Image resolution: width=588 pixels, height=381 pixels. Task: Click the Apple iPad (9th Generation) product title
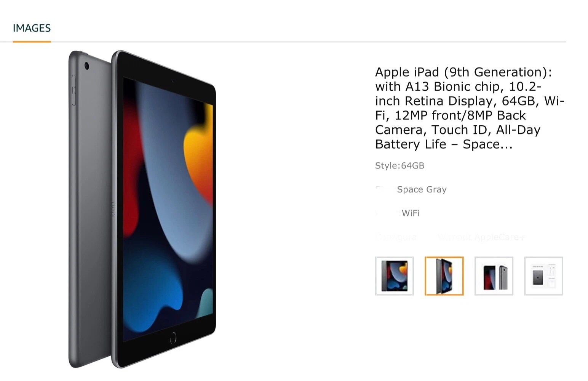point(469,108)
